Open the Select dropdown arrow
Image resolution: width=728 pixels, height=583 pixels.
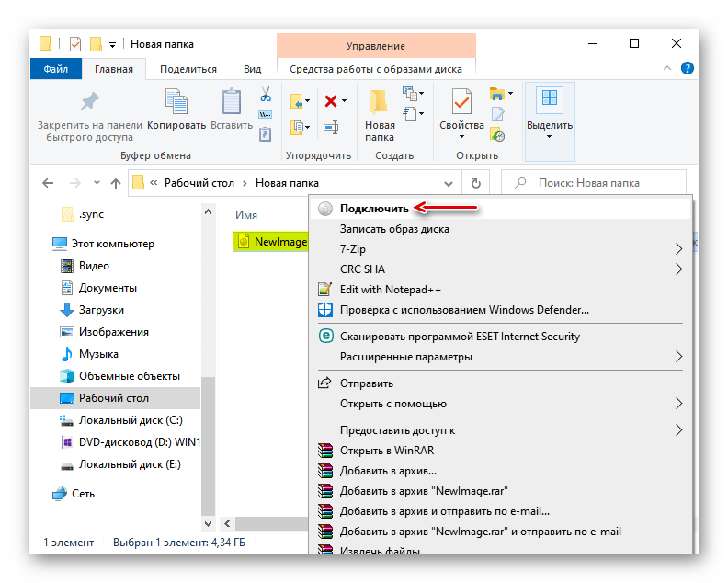coord(550,137)
